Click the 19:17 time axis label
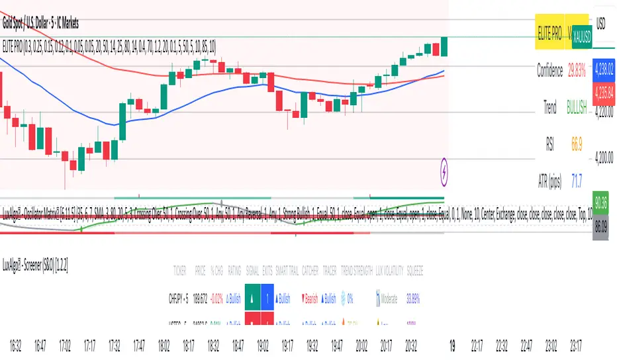Screen dimensions: 617x364 [x=287, y=346]
